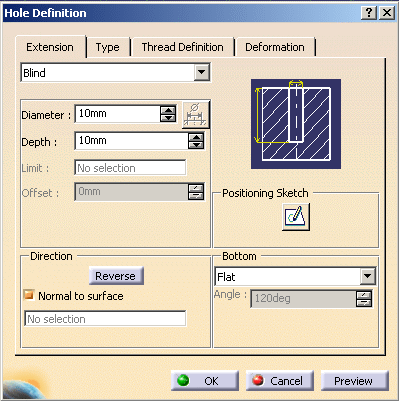
Task: Expand the Blind extension type dropdown
Action: pyautogui.click(x=202, y=72)
